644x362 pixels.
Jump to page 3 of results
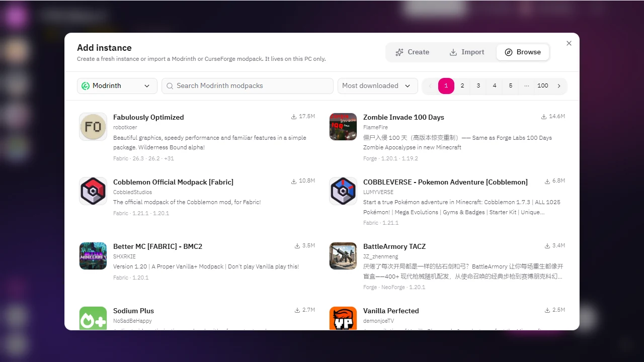478,86
